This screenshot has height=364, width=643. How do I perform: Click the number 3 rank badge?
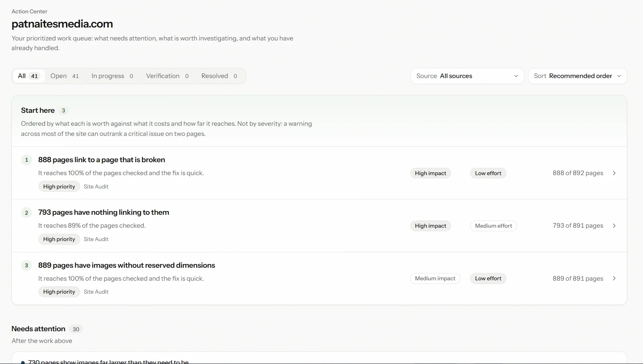[26, 265]
